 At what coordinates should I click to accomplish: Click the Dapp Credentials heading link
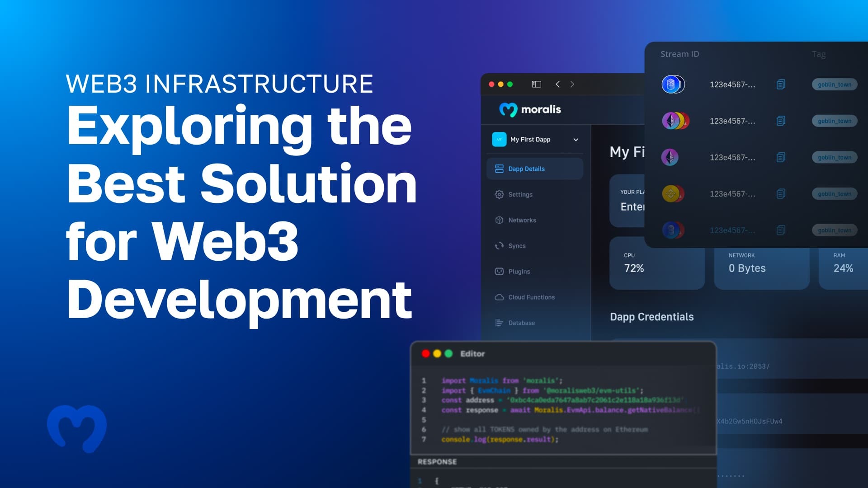[652, 317]
